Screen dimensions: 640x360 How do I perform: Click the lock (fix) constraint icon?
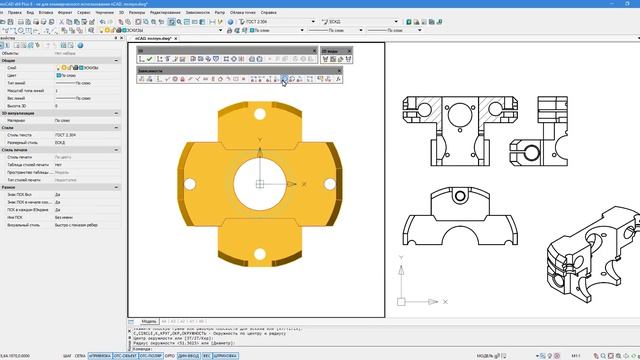182,79
